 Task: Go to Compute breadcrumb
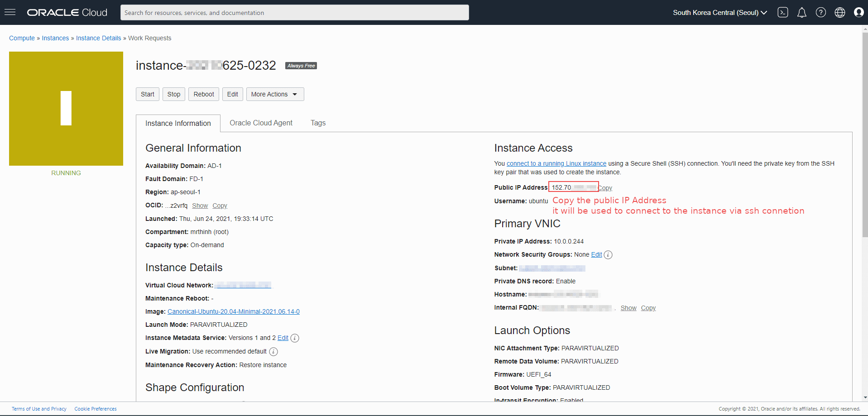22,38
